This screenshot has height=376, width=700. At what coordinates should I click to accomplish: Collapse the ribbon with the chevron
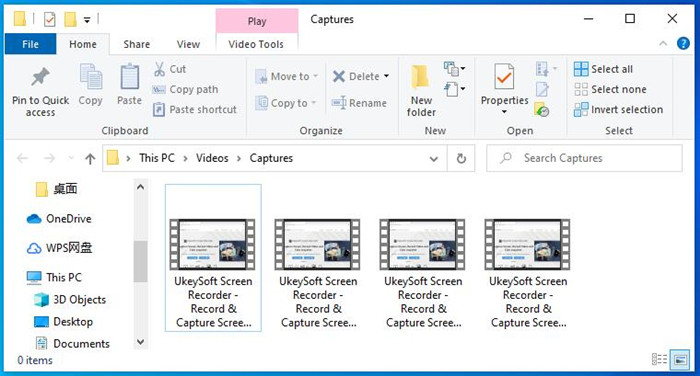coord(663,44)
